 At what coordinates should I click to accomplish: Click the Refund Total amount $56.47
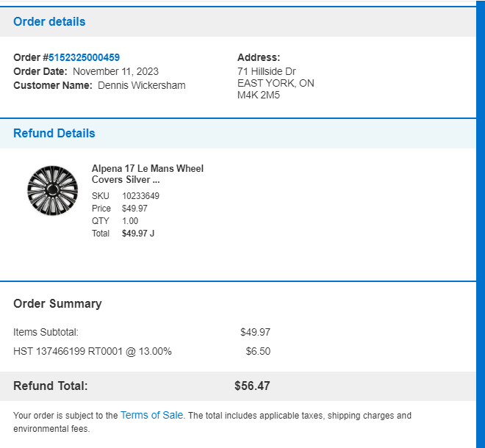[x=252, y=386]
